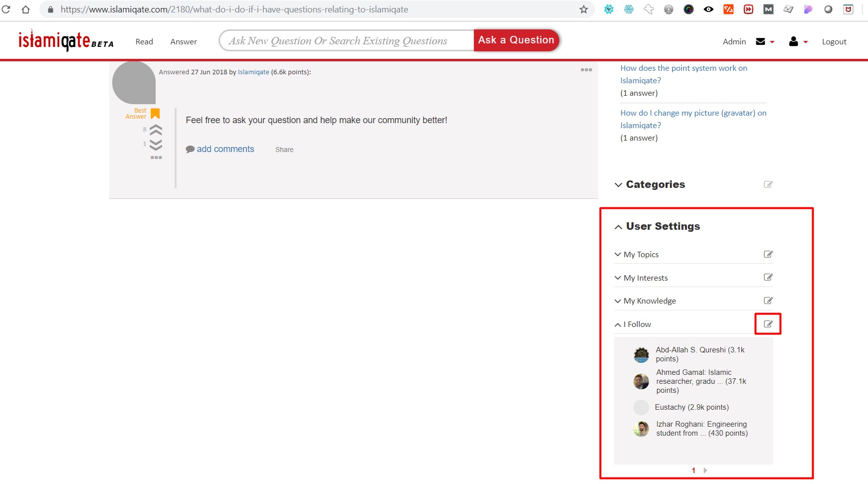868x484 pixels.
Task: Expand the My Topics section
Action: click(618, 254)
